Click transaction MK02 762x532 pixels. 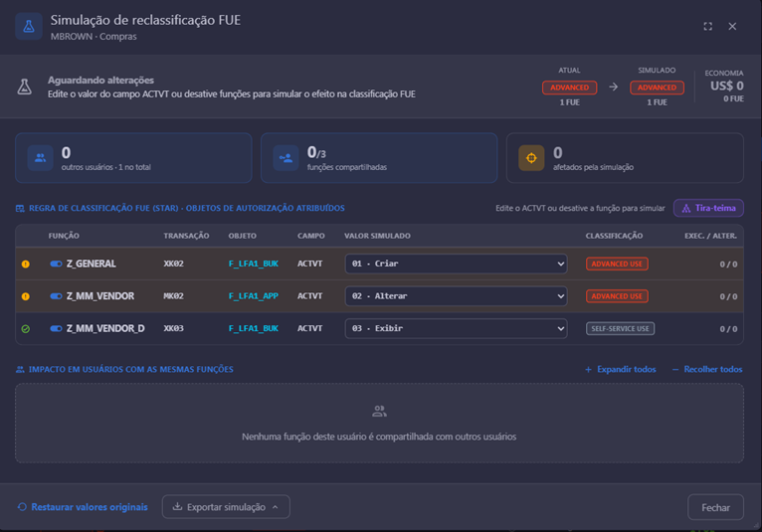click(x=173, y=296)
